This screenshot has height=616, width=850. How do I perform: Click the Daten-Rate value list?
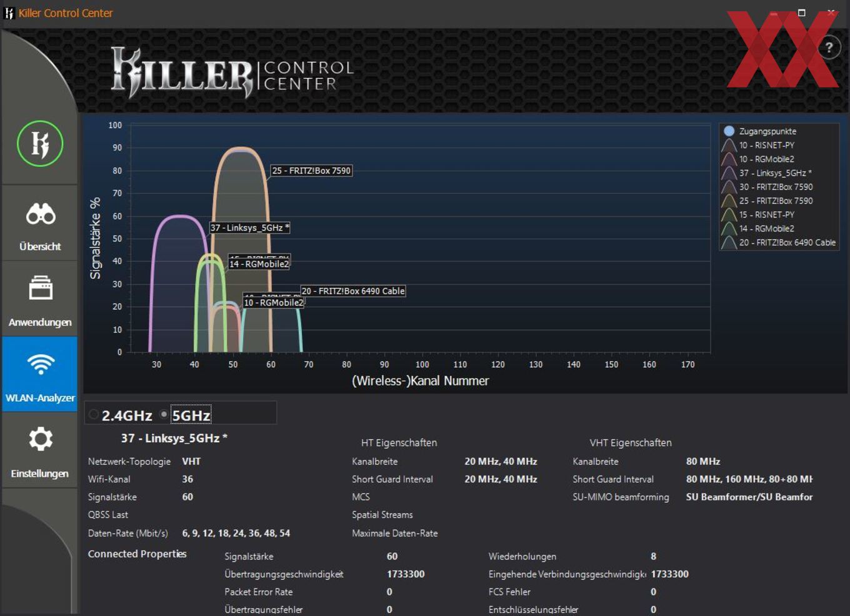coord(236,534)
